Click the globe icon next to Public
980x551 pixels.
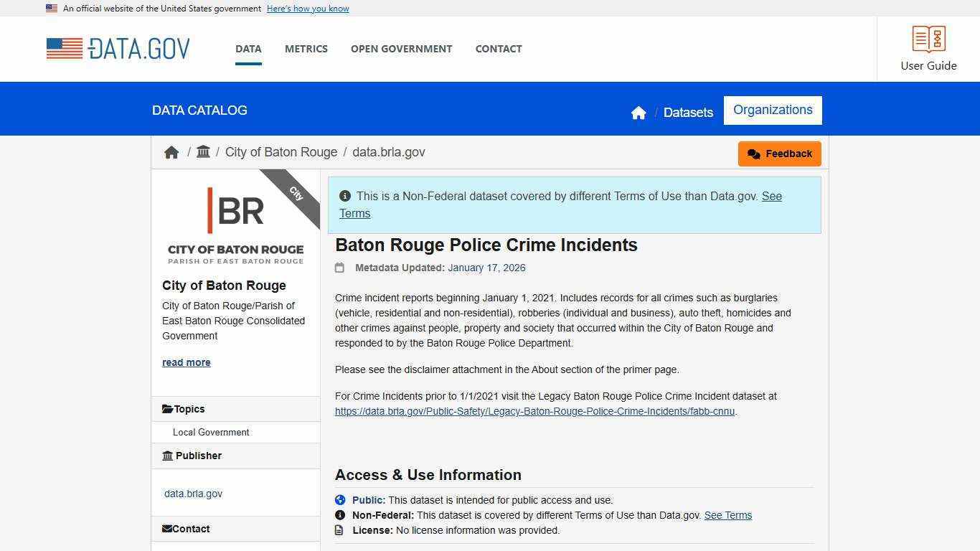pos(340,500)
